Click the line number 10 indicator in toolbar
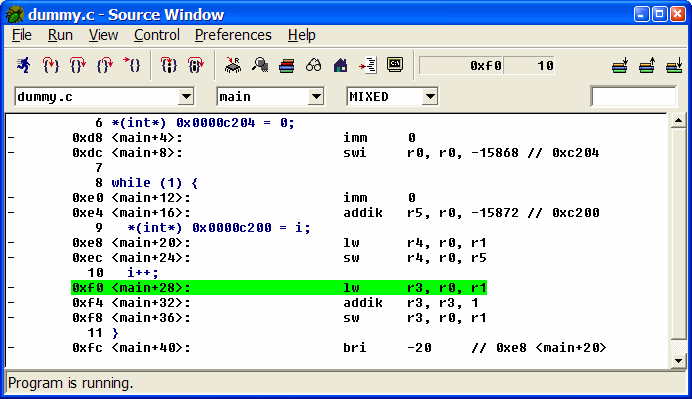 point(529,66)
